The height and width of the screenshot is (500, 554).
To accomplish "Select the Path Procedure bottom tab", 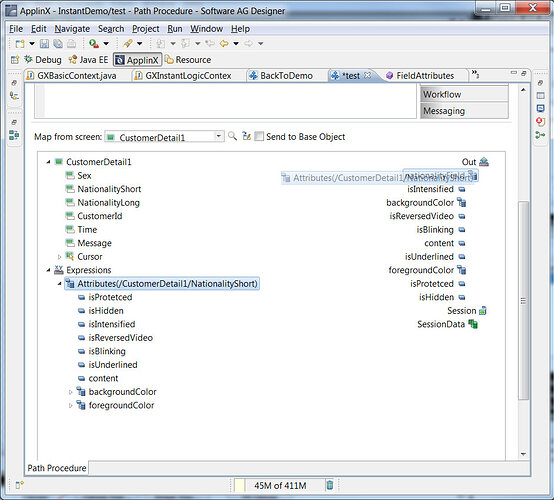I will coord(57,468).
